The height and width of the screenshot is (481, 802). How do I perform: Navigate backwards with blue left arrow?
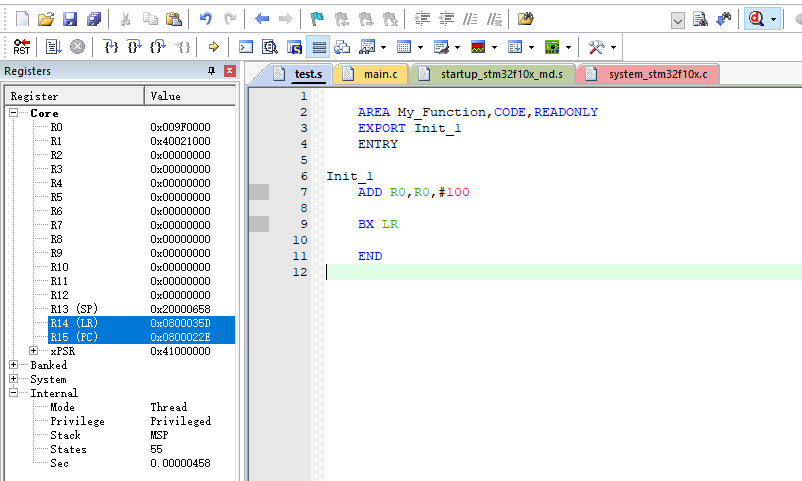point(262,19)
